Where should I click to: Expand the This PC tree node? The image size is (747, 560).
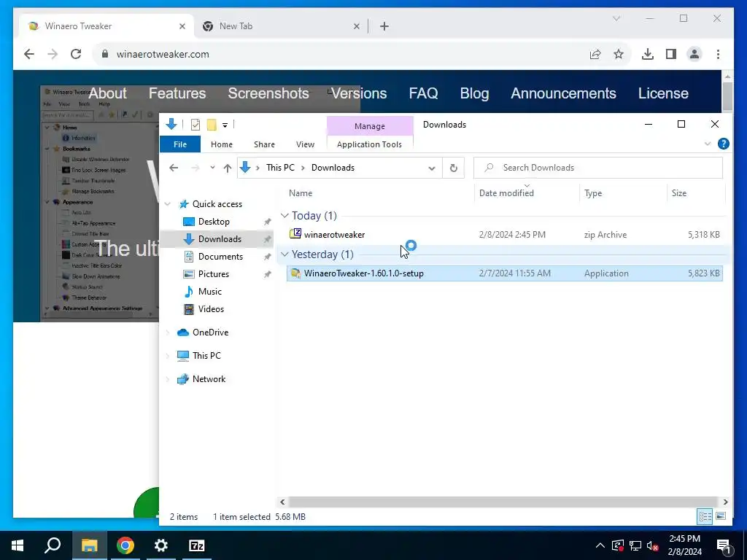tap(168, 356)
